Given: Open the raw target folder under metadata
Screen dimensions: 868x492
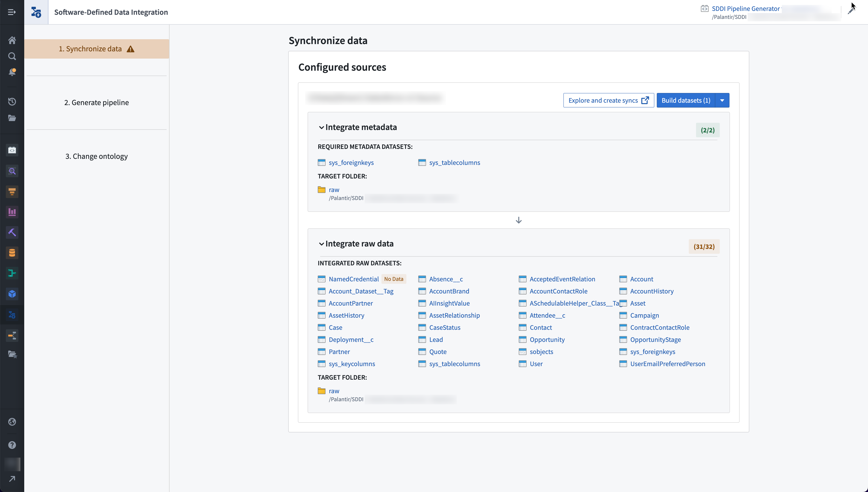Looking at the screenshot, I should coord(334,190).
